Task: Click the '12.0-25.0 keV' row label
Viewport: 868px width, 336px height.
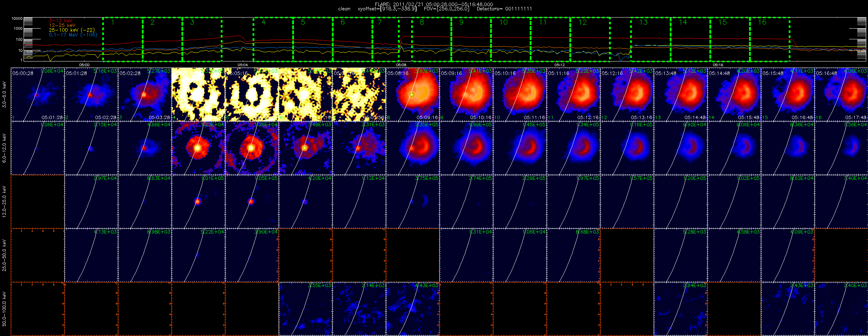Action: pyautogui.click(x=4, y=202)
